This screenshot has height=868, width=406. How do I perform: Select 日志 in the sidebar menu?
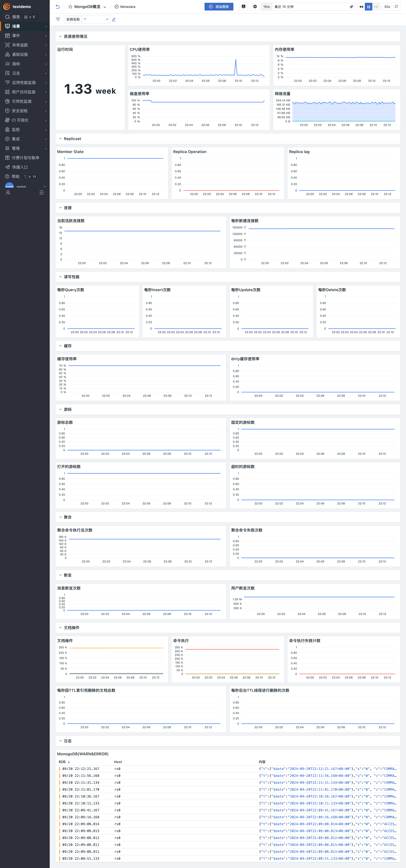pyautogui.click(x=16, y=73)
